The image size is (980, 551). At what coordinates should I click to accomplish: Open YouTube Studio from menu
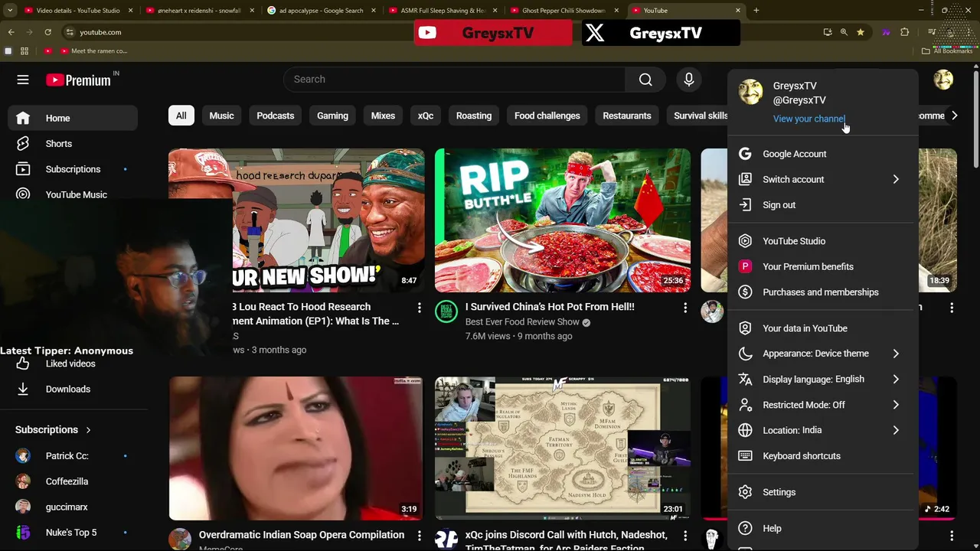(x=822, y=241)
